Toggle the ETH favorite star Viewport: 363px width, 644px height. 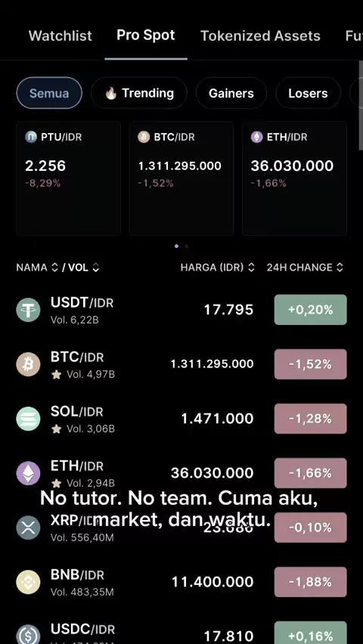[56, 483]
